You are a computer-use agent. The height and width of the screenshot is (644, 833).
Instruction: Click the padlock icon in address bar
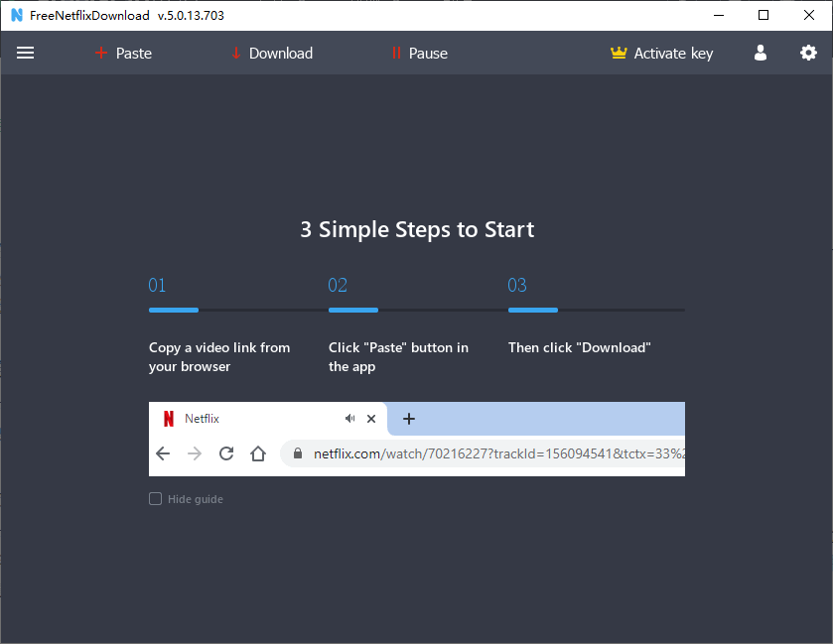(x=298, y=453)
